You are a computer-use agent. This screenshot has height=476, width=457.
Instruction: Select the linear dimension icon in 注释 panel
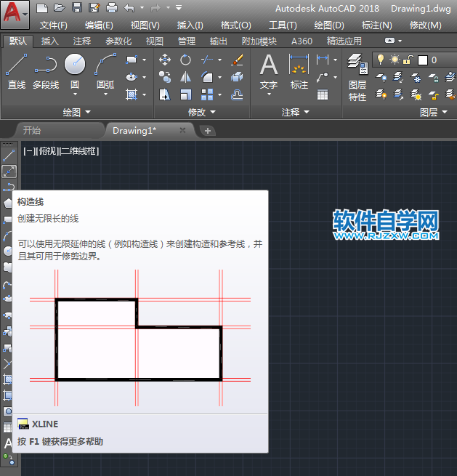323,60
